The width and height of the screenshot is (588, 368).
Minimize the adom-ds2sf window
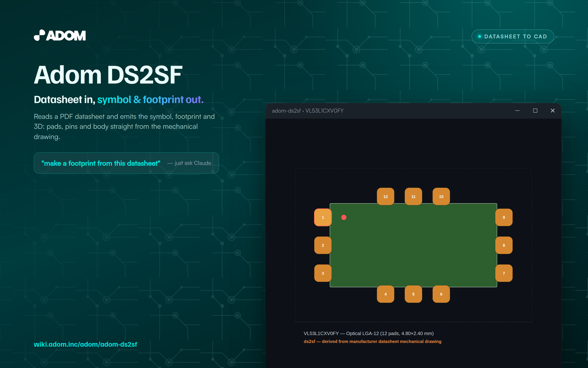tap(517, 111)
